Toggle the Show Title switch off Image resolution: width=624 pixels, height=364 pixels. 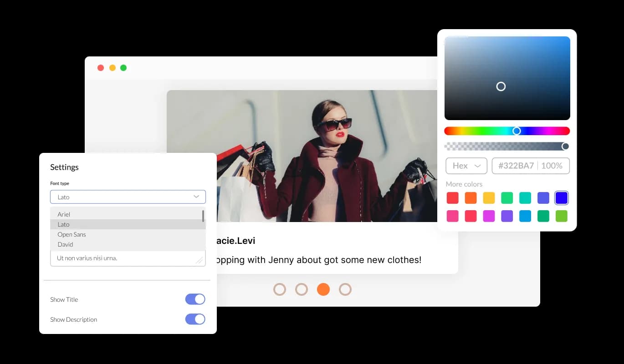click(x=195, y=299)
